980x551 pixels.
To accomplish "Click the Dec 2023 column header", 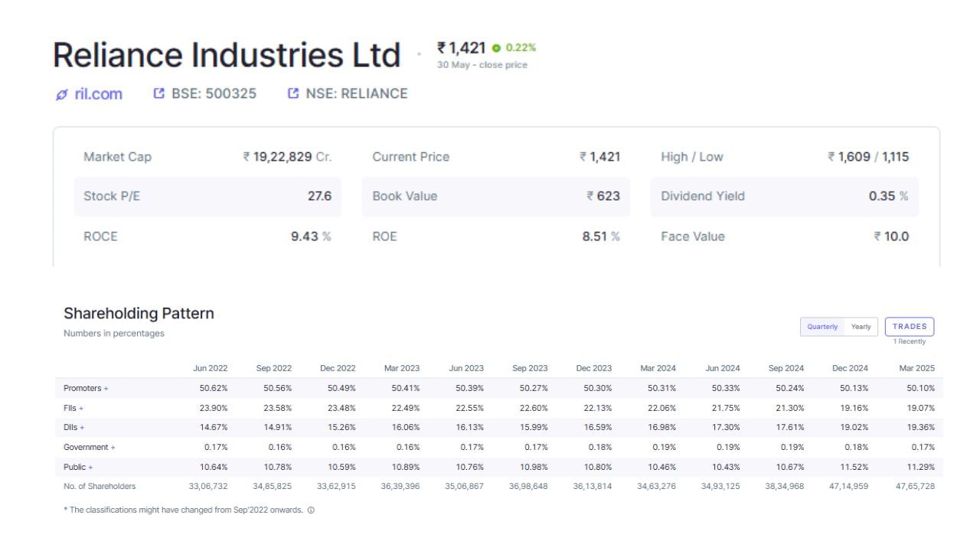I will [594, 368].
